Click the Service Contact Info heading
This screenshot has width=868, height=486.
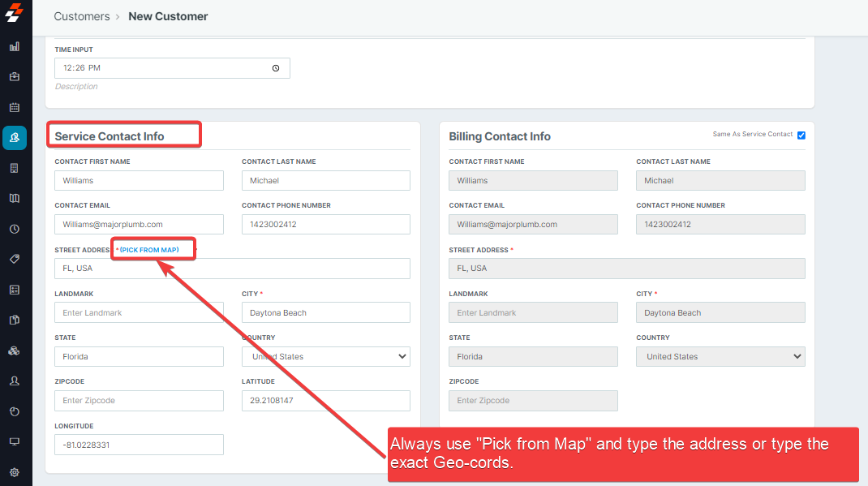pyautogui.click(x=109, y=136)
